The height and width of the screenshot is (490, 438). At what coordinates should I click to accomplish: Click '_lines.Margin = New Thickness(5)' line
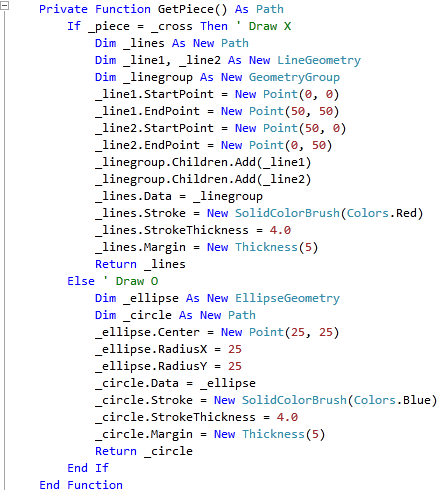207,247
